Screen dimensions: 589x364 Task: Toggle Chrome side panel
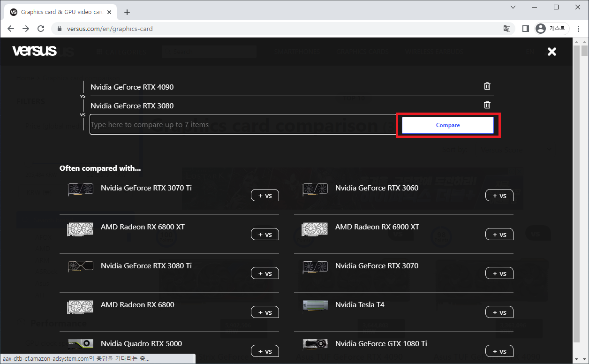(526, 29)
